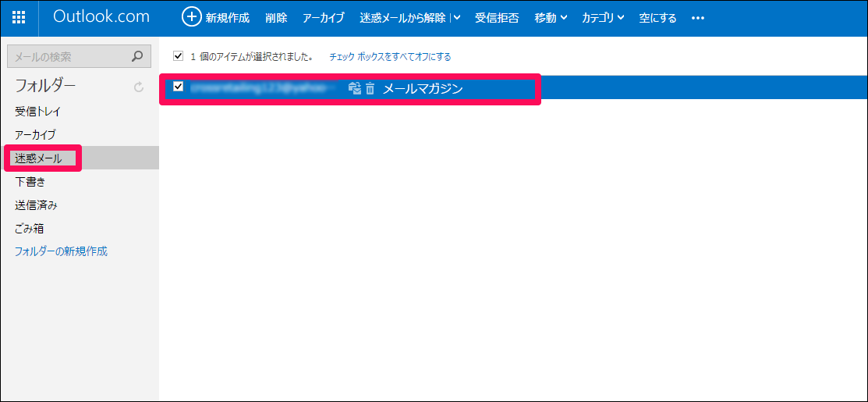Open the 移動 dropdown menu

tap(551, 18)
